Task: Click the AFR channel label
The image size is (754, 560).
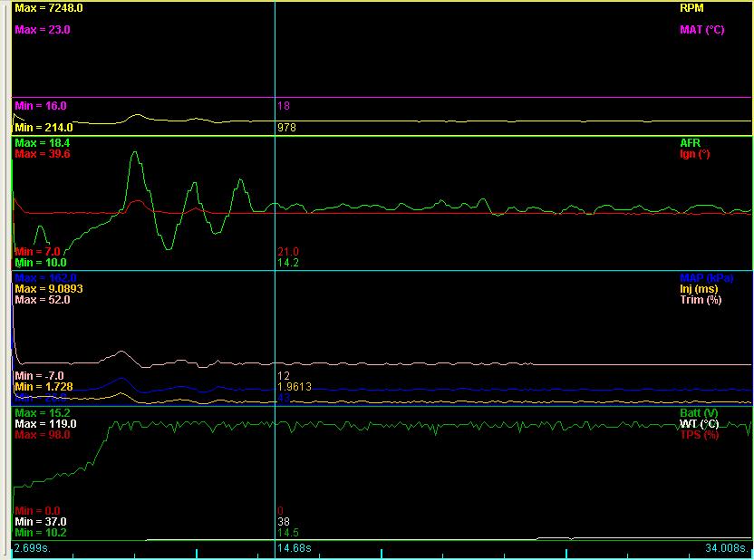Action: pos(690,143)
